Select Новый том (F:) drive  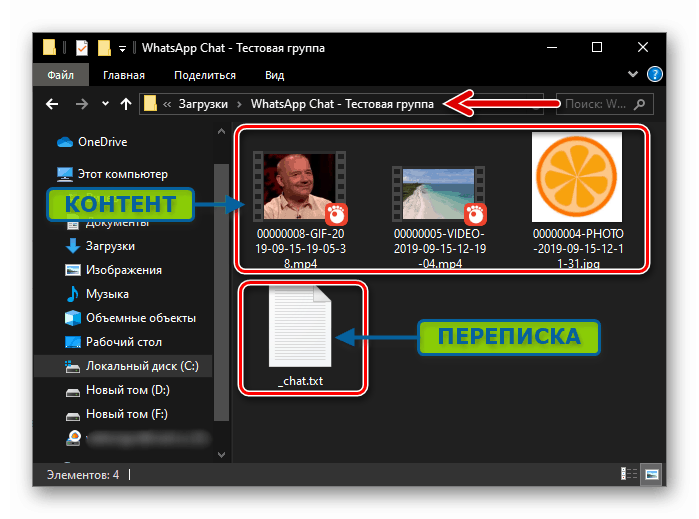click(127, 414)
